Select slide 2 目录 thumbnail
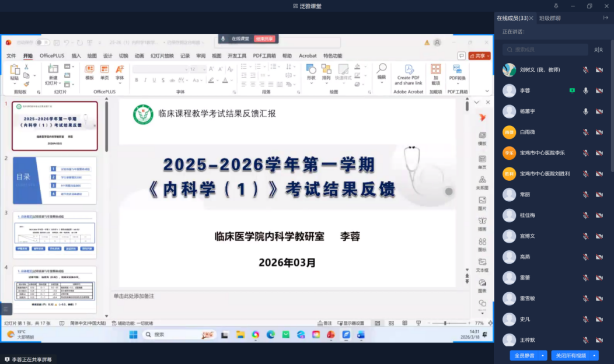The width and height of the screenshot is (614, 364). point(55,180)
